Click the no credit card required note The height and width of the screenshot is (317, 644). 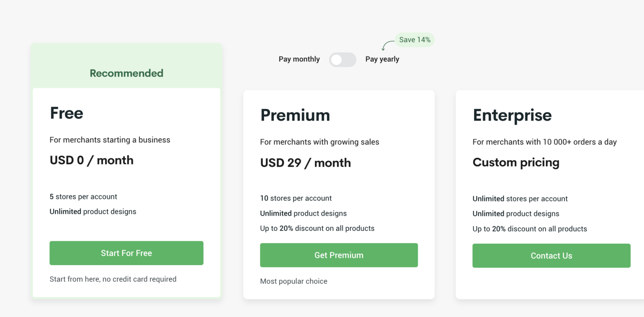[113, 279]
